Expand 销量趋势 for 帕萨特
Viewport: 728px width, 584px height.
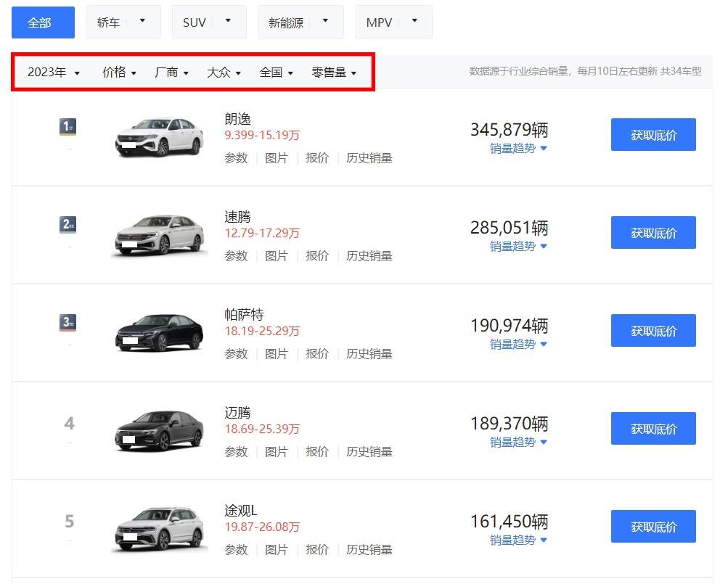(518, 345)
